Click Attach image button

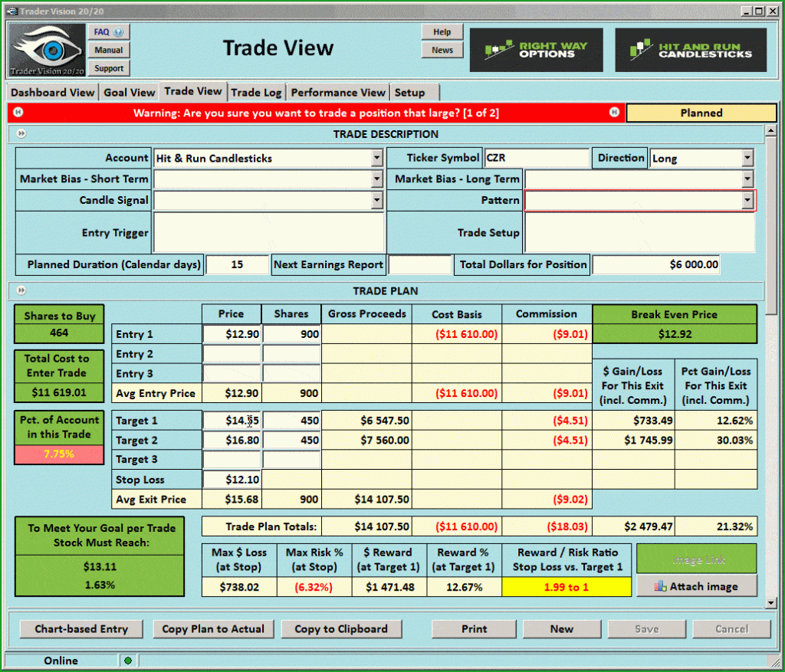pos(696,586)
